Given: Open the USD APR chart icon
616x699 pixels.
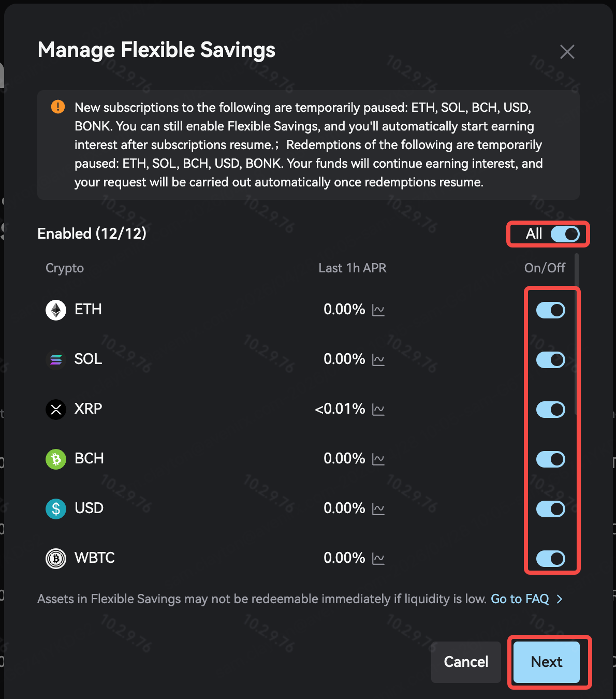Looking at the screenshot, I should tap(378, 509).
